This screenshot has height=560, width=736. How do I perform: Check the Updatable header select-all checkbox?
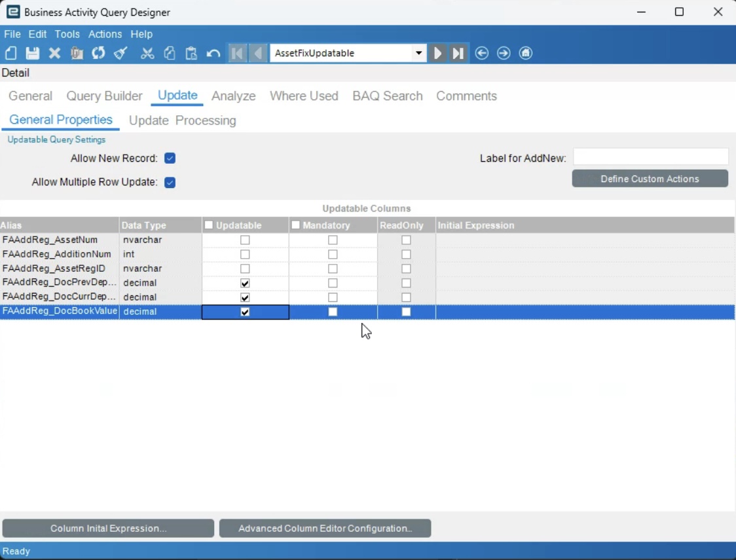pyautogui.click(x=209, y=225)
